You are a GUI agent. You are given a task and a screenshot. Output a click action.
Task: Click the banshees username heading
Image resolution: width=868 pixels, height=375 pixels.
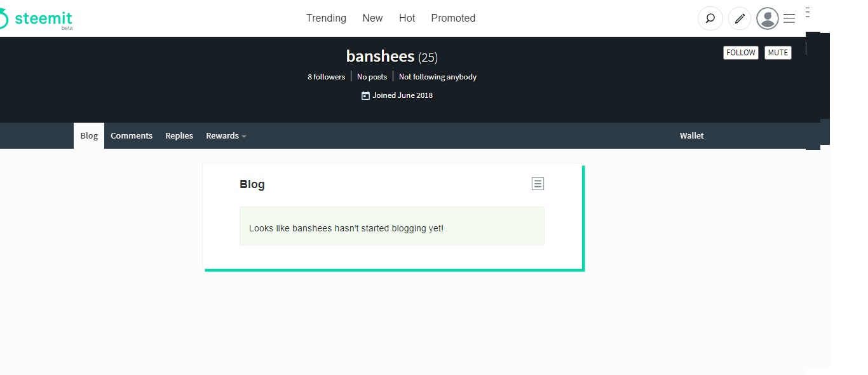[x=380, y=56]
